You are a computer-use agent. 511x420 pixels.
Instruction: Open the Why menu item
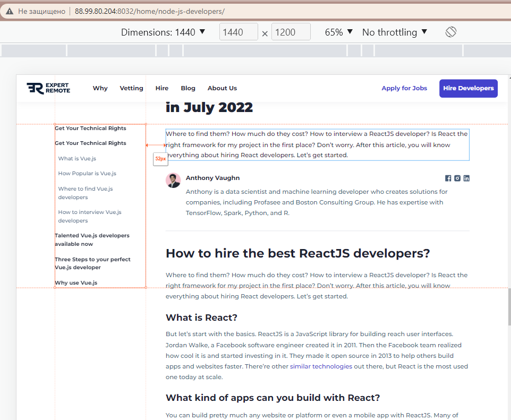click(100, 88)
